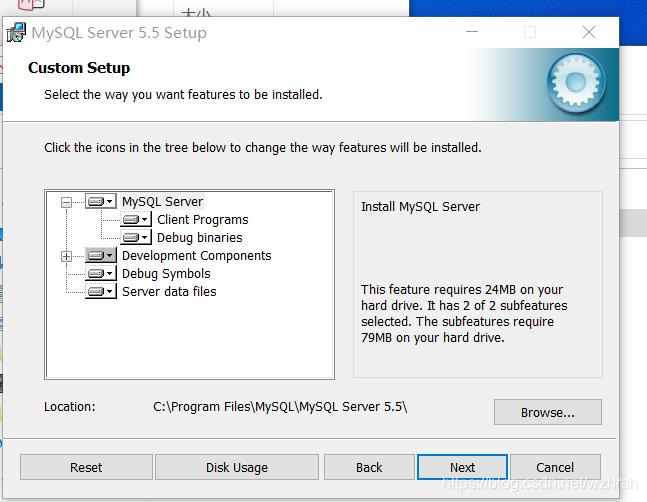Select the Client Programs tree label
Screen dimensions: 647x502
(203, 220)
